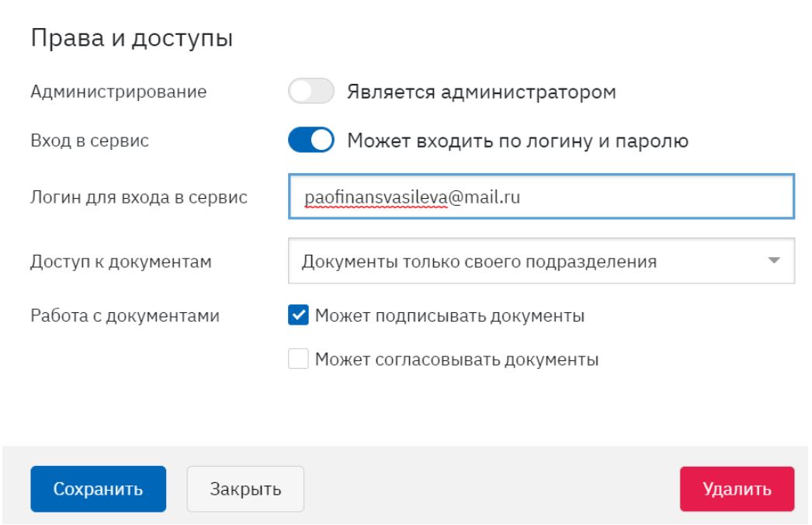
Task: Click the 'Может входить по логину и паролю' text
Action: coord(517,141)
